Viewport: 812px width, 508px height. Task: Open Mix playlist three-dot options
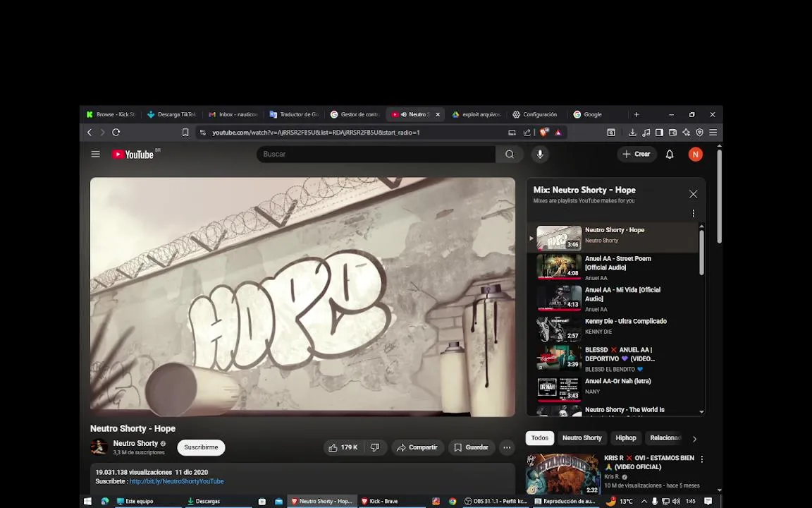coord(694,213)
